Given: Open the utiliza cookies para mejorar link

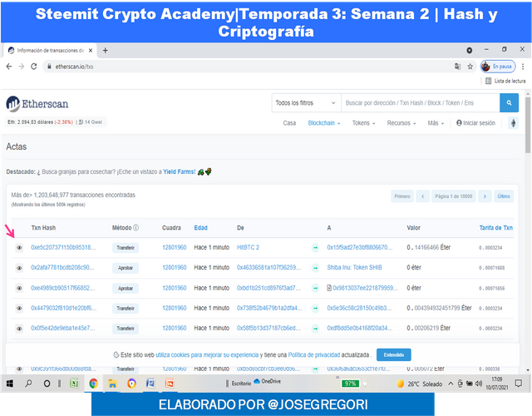Looking at the screenshot, I should pos(207,355).
